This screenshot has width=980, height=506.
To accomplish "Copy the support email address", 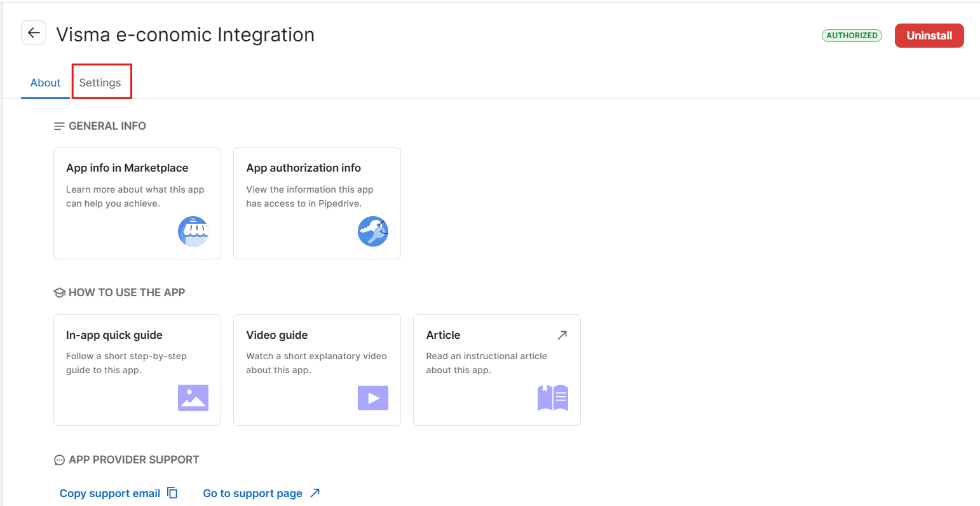I will [x=110, y=493].
